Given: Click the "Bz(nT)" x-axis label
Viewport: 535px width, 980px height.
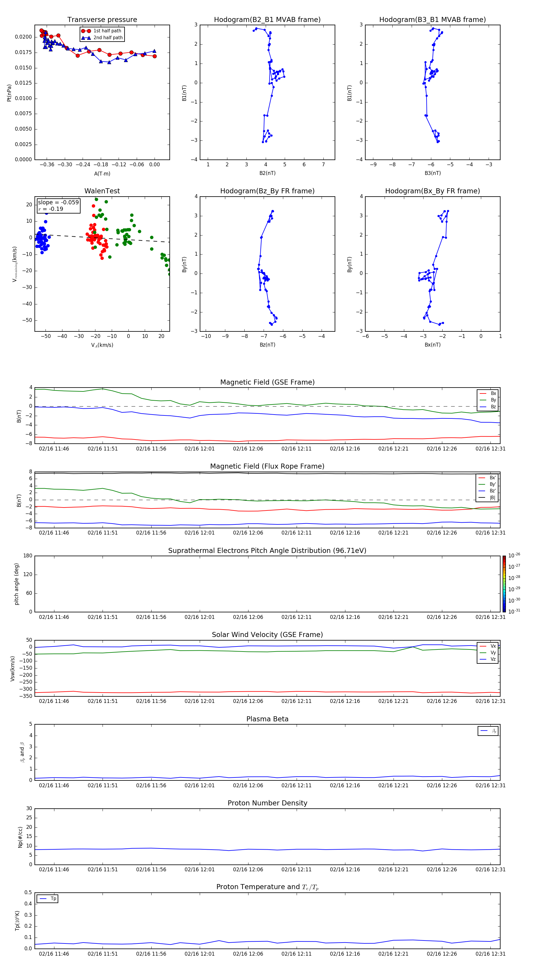Looking at the screenshot, I should click(x=267, y=345).
